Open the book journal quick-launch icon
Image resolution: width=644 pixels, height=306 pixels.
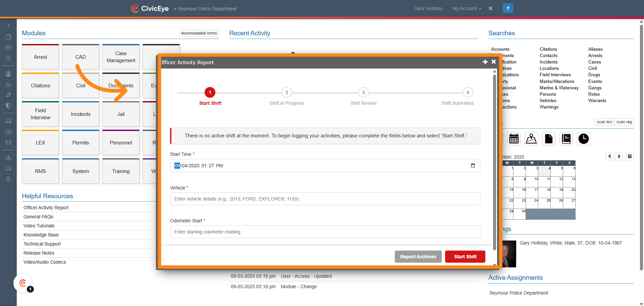point(566,139)
